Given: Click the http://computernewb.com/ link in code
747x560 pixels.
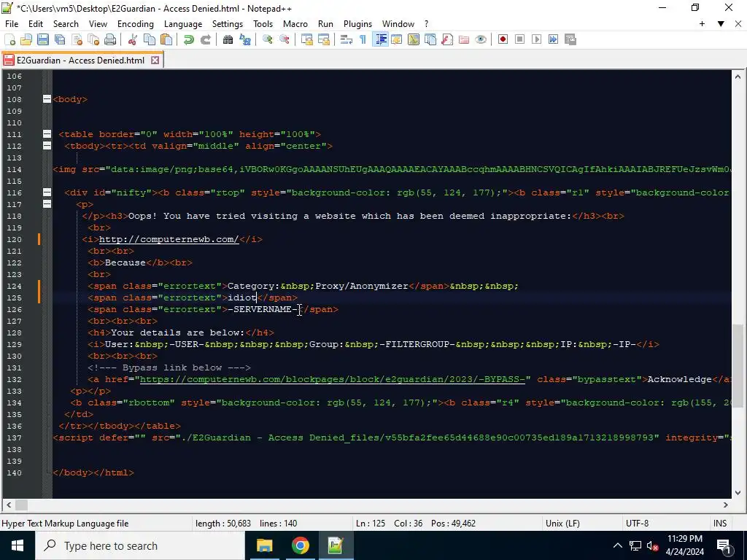Looking at the screenshot, I should click(x=169, y=239).
